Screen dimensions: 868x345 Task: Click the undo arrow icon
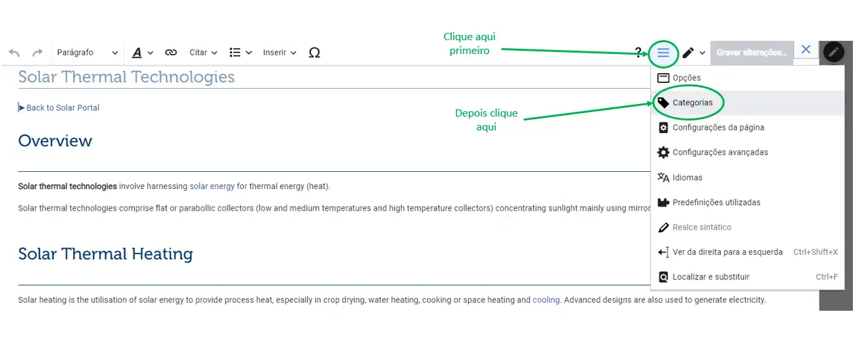pos(14,53)
